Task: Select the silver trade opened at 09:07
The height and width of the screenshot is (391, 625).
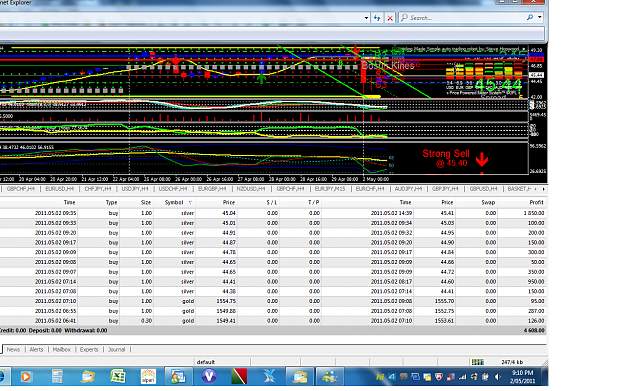Action: click(273, 272)
